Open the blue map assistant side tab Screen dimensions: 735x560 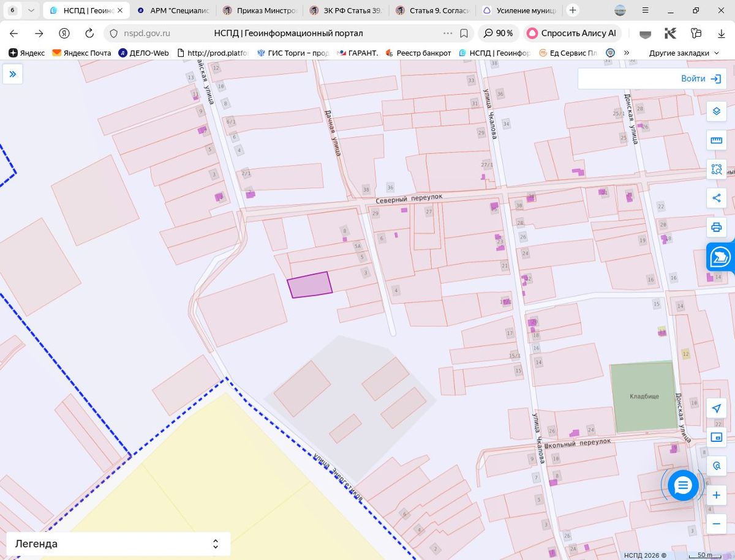(721, 258)
